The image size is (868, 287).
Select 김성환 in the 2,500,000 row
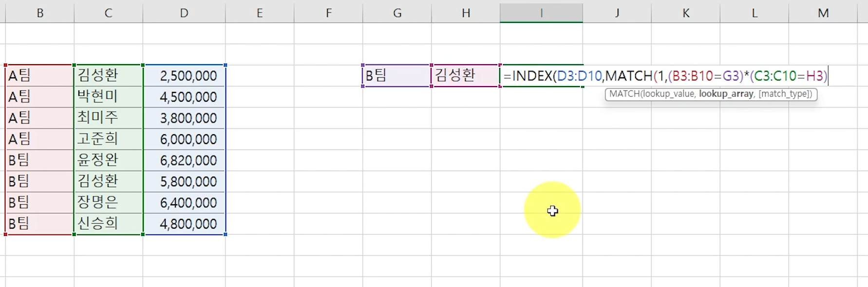click(x=109, y=75)
